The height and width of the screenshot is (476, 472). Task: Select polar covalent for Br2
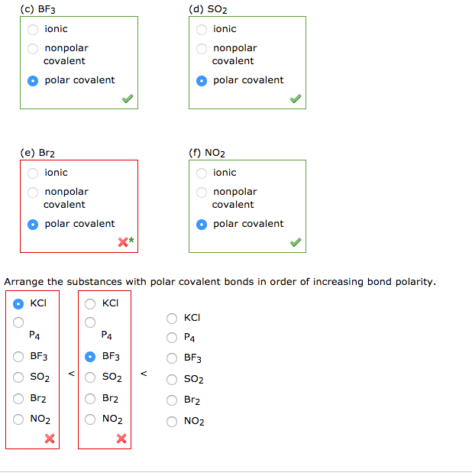pyautogui.click(x=33, y=225)
